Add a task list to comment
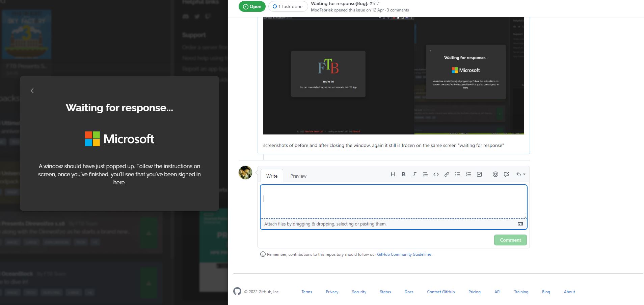This screenshot has height=305, width=644. pyautogui.click(x=479, y=174)
